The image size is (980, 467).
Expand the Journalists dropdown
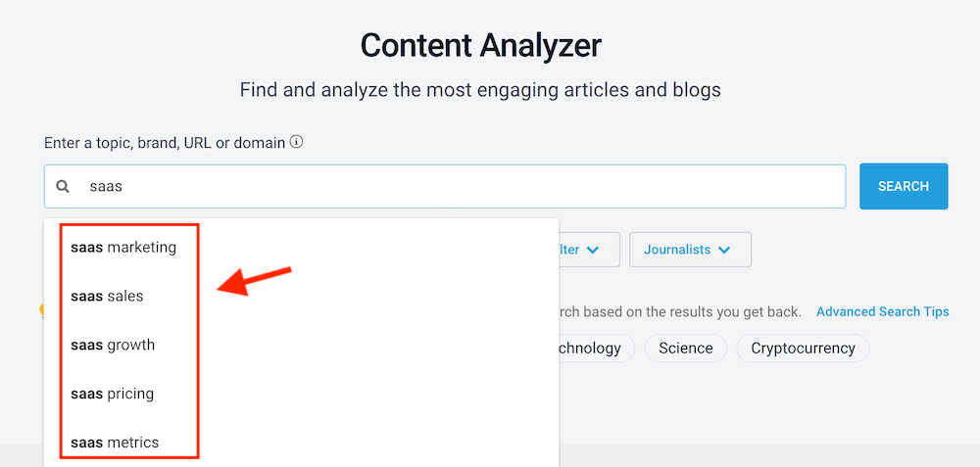(x=689, y=250)
